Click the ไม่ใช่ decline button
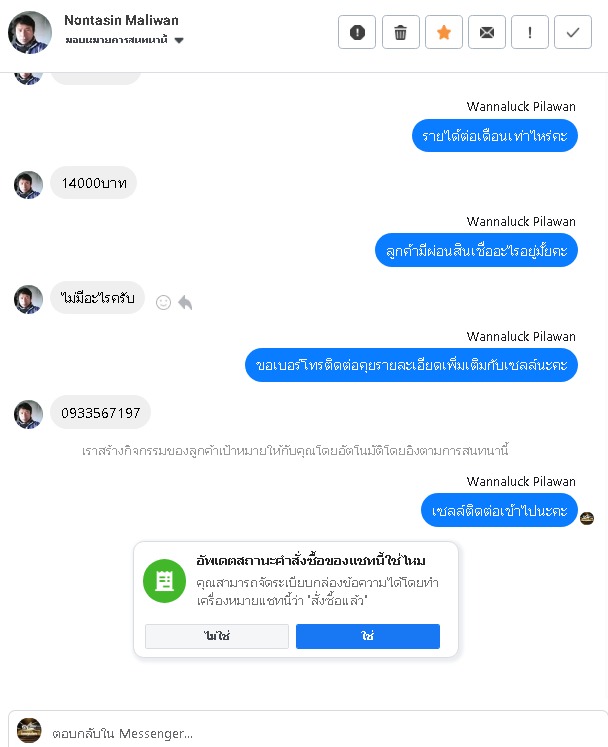608x747 pixels. coord(217,636)
